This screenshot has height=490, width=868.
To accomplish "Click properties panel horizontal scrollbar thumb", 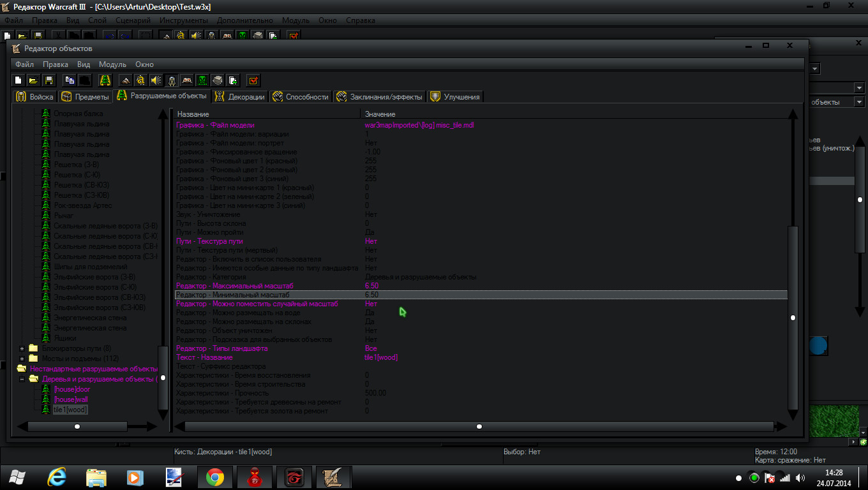I will tap(479, 426).
